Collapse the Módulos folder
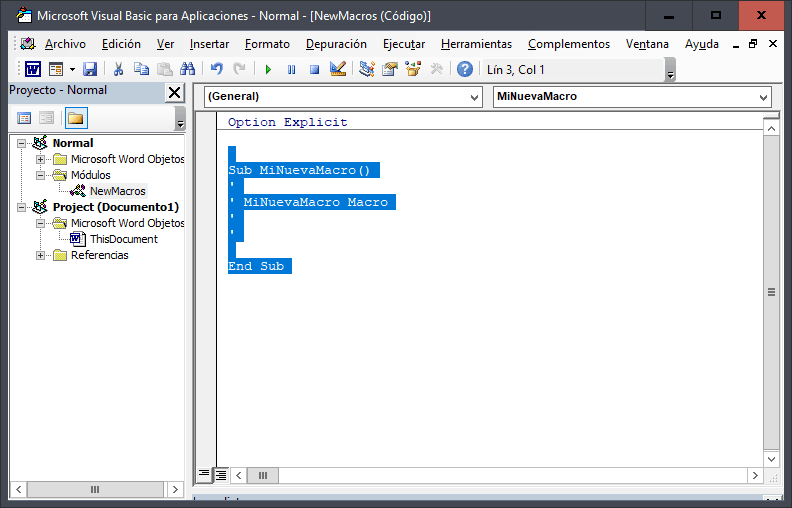The width and height of the screenshot is (792, 508). pos(40,175)
